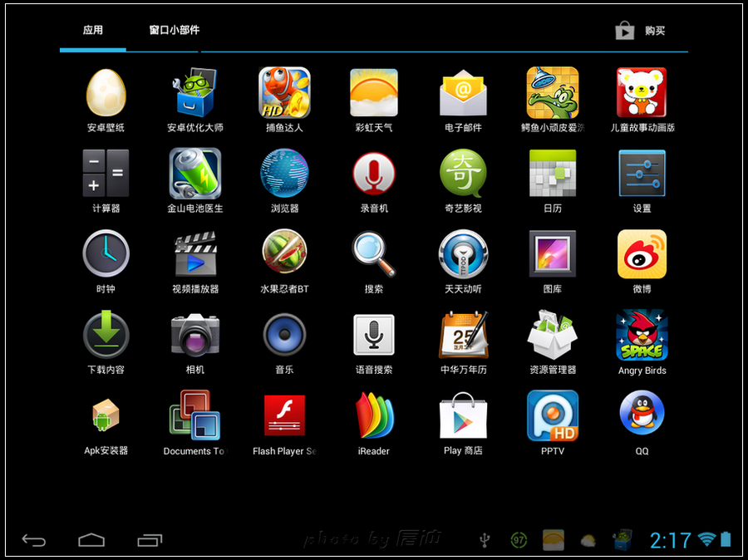Image resolution: width=748 pixels, height=560 pixels.
Task: Tap the Back navigation button
Action: coord(34,540)
